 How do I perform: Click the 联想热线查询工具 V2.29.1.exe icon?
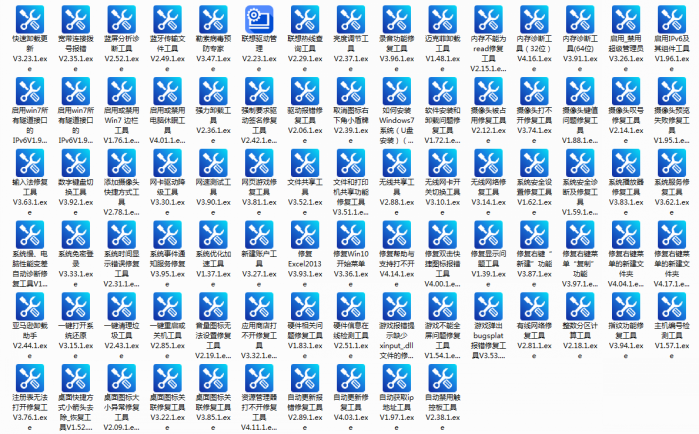(305, 20)
